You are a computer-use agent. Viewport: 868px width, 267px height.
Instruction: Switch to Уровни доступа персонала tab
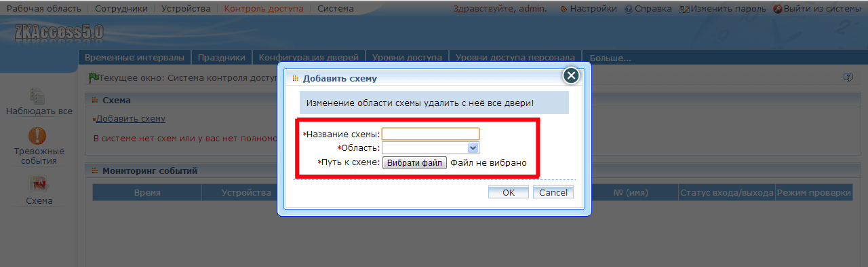point(515,58)
